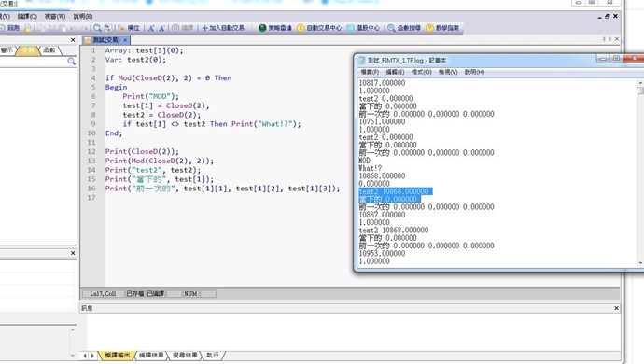Click the lock icon in toolbar
The image size is (644, 364).
pos(27,28)
